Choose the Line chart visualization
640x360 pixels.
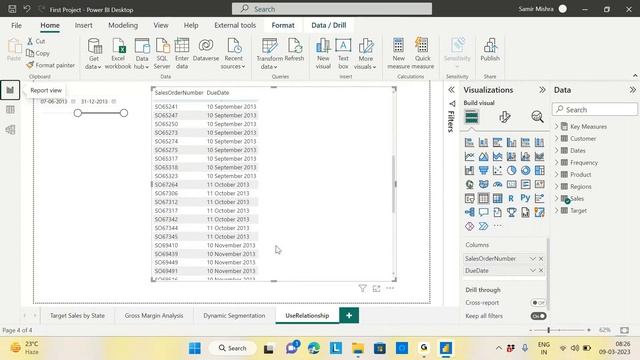point(469,156)
